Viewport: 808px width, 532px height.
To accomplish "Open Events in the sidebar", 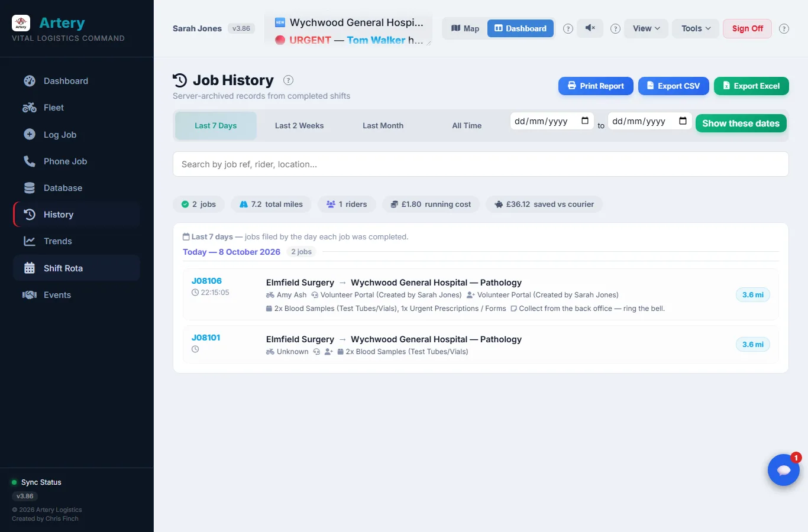I will coord(76,295).
